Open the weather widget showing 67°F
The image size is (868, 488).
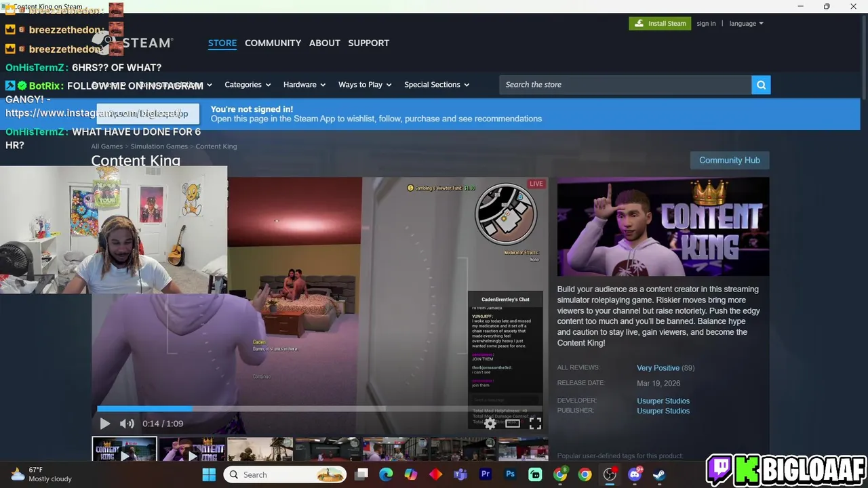pos(39,474)
